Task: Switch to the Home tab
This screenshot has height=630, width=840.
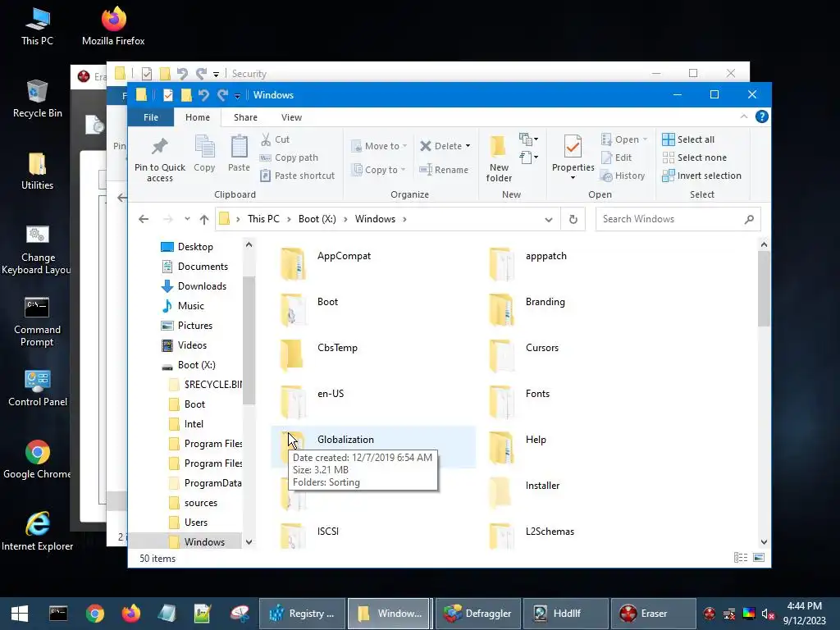Action: tap(198, 117)
